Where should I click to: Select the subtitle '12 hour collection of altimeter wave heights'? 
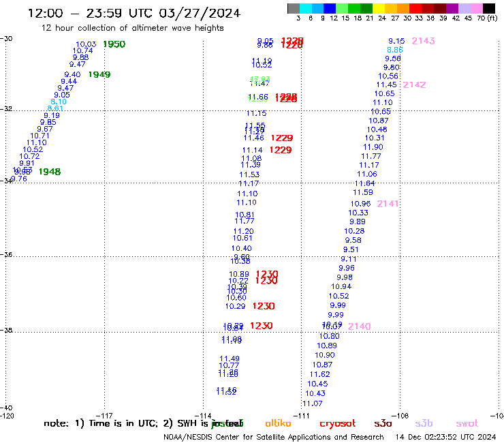coord(132,28)
